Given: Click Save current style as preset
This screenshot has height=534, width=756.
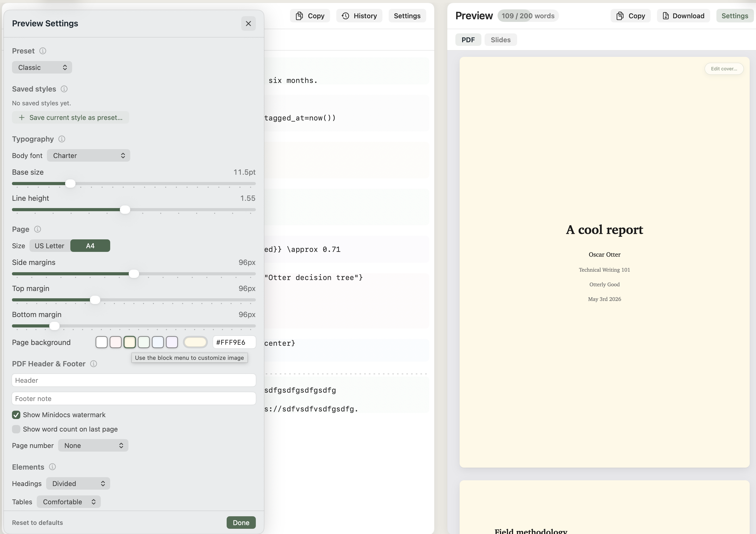Looking at the screenshot, I should (x=70, y=118).
